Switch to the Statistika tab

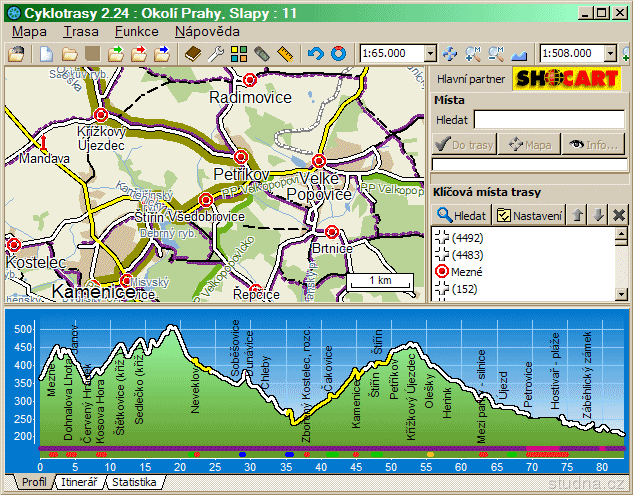pos(133,482)
